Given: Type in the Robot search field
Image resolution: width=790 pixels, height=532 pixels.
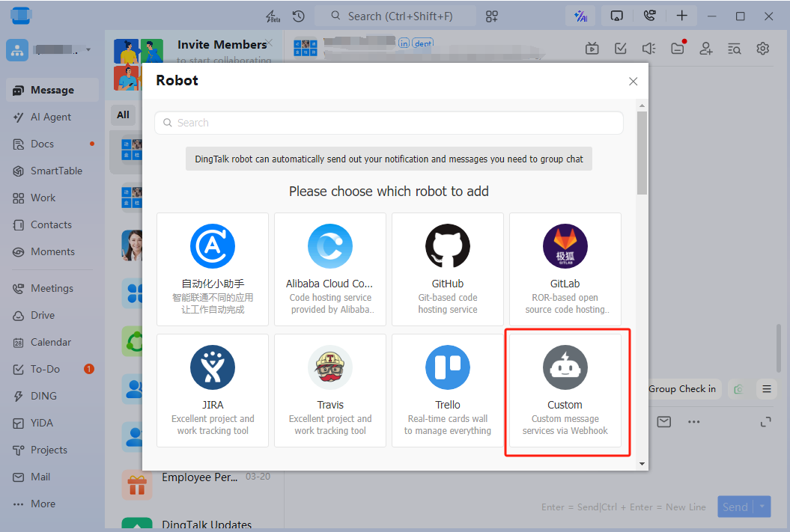Looking at the screenshot, I should pyautogui.click(x=389, y=123).
